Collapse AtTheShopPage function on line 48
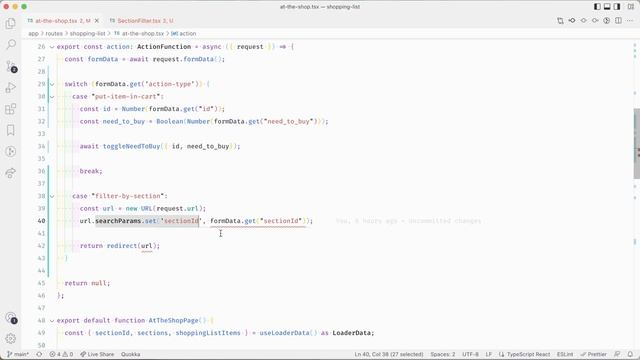Image resolution: width=640 pixels, height=360 pixels. coord(52,321)
